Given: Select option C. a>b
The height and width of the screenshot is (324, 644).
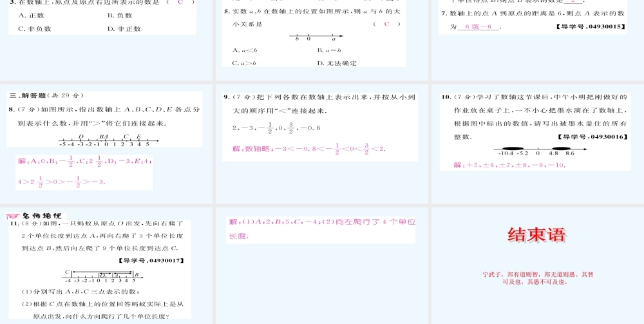Looking at the screenshot, I should 245,63.
